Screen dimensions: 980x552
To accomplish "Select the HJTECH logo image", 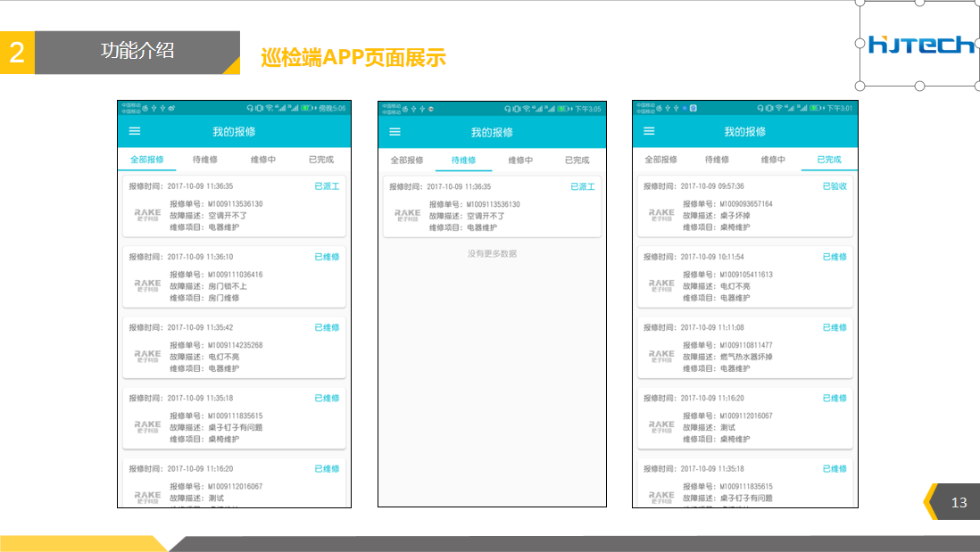I will (920, 44).
